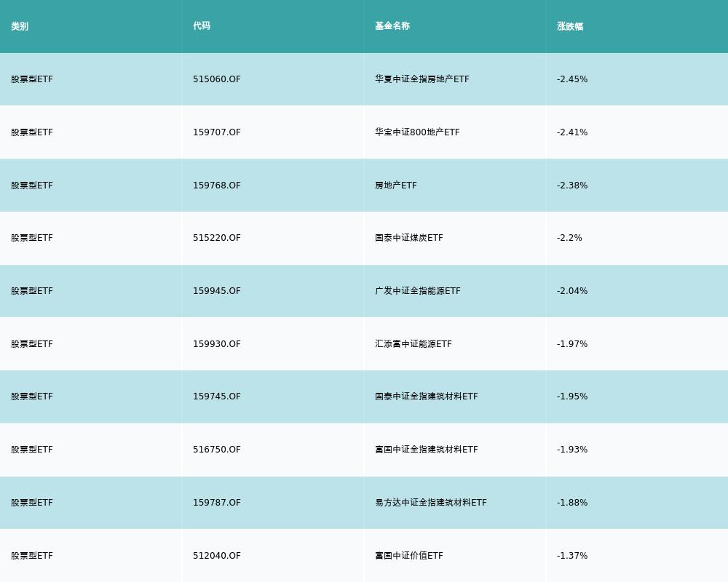Open 广发中证全指能源ETF fund name

418,291
